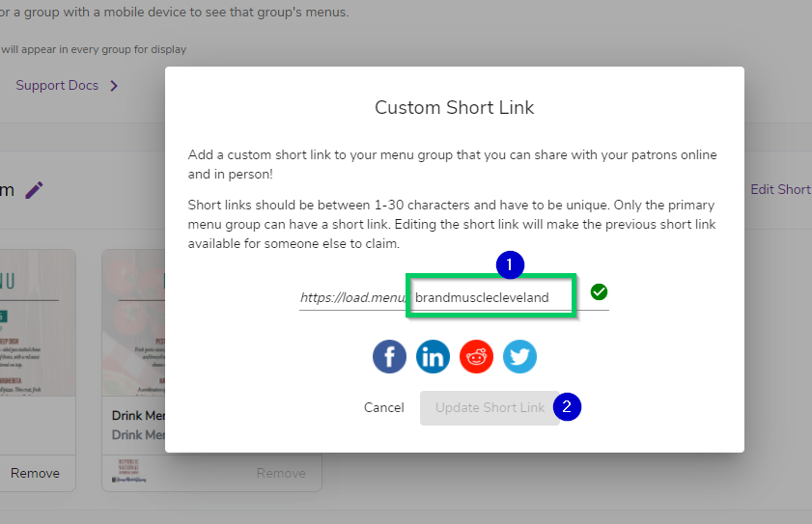Share the short link on Reddit

point(476,357)
